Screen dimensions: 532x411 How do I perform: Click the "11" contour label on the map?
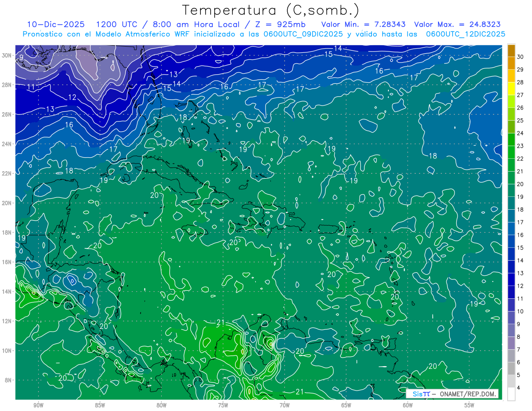(31, 87)
